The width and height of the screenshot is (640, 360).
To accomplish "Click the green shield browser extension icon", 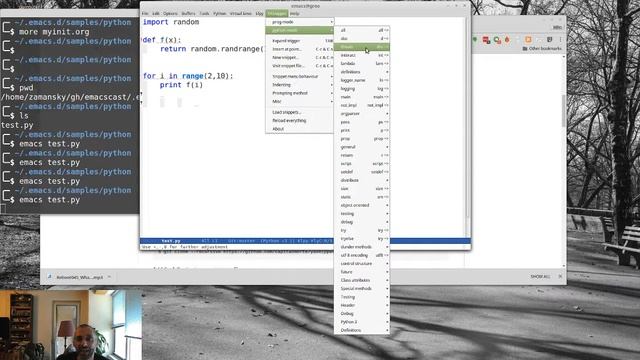I will [x=475, y=40].
